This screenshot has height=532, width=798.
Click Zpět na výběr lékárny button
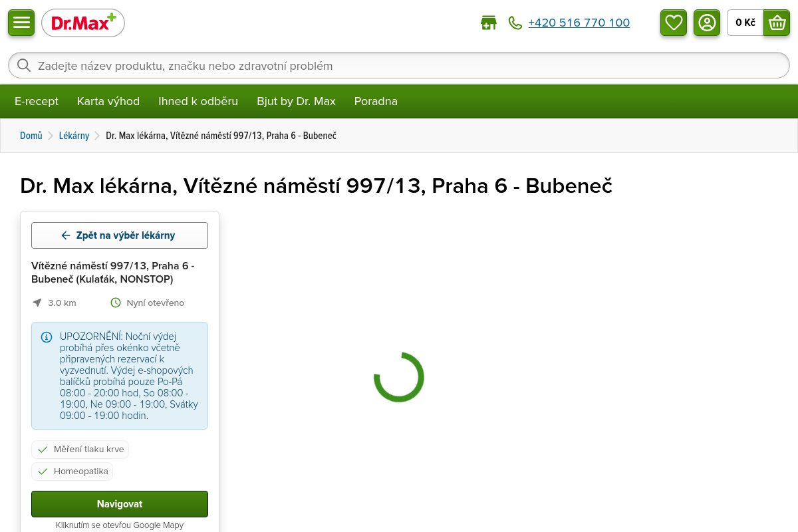pos(120,235)
